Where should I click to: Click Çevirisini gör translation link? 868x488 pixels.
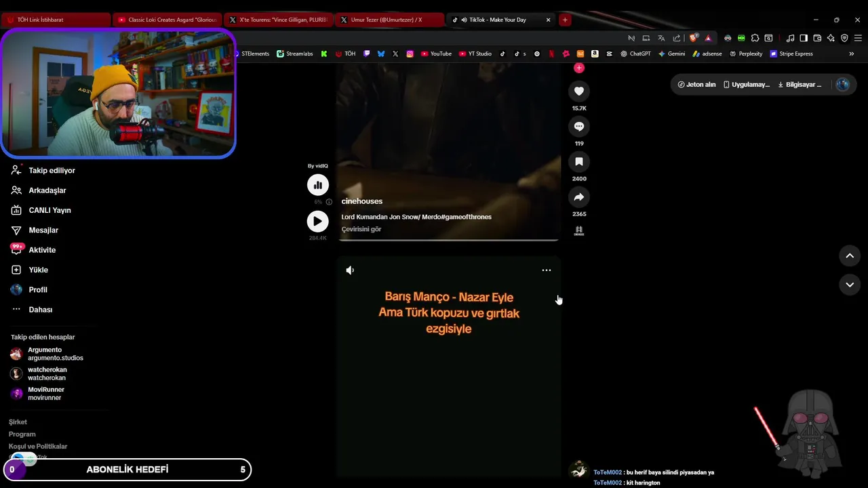tap(361, 229)
